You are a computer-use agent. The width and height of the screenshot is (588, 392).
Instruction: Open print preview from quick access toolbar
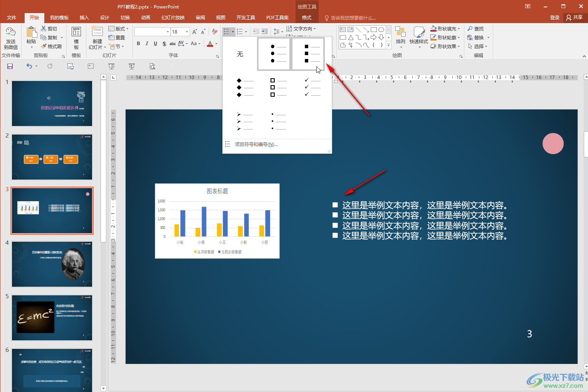tap(153, 66)
